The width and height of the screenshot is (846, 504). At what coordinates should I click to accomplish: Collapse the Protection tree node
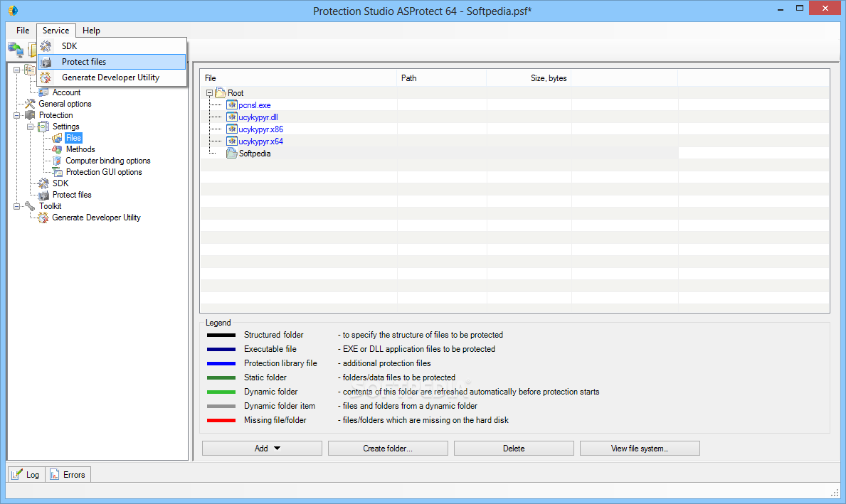pyautogui.click(x=17, y=115)
